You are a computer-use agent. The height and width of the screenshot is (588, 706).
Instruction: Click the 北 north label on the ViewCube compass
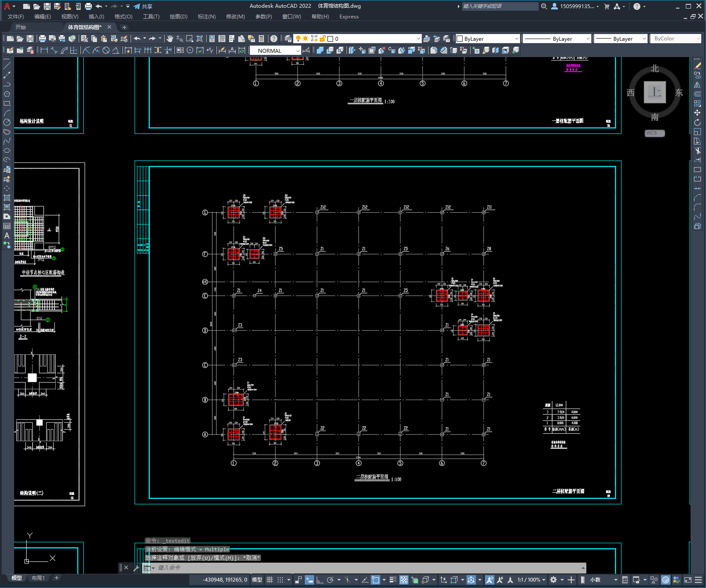tap(654, 69)
